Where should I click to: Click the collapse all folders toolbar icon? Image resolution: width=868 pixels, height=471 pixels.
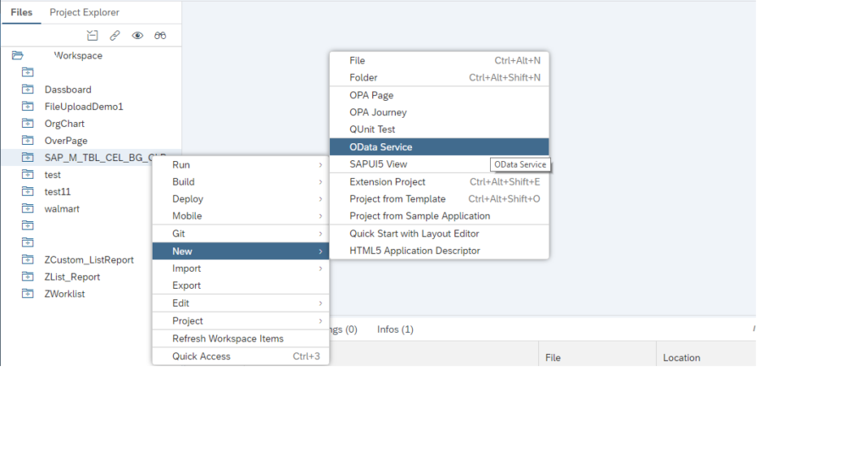coord(93,36)
